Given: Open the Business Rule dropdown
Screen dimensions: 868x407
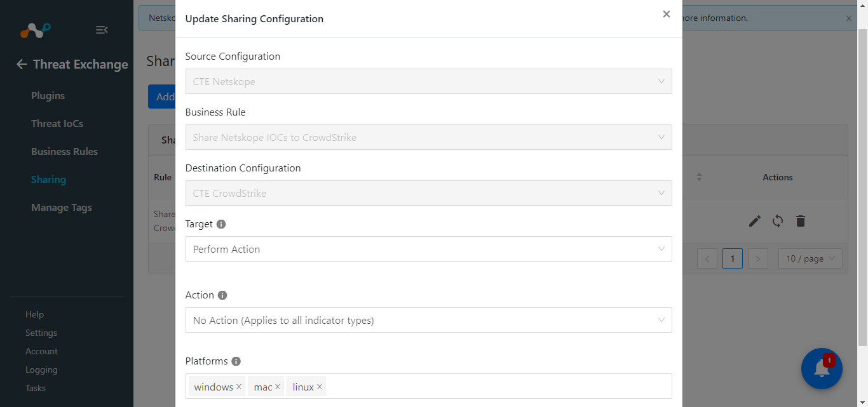Looking at the screenshot, I should pyautogui.click(x=428, y=137).
